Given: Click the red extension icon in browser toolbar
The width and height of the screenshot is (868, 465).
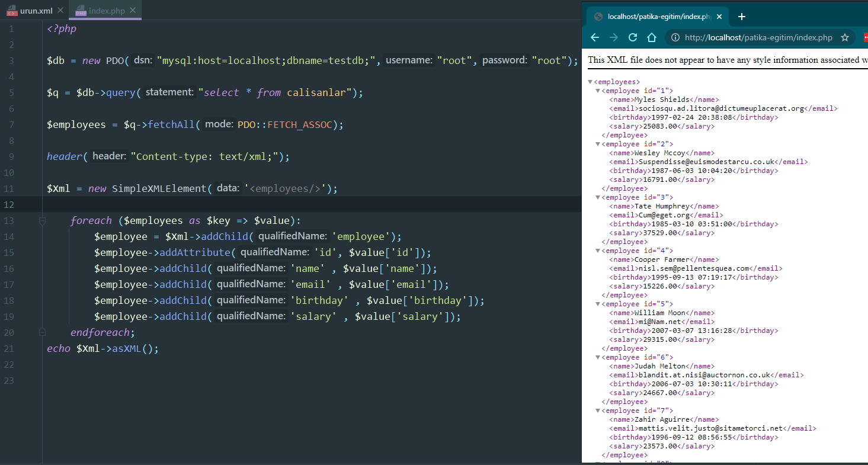Looking at the screenshot, I should pyautogui.click(x=866, y=37).
